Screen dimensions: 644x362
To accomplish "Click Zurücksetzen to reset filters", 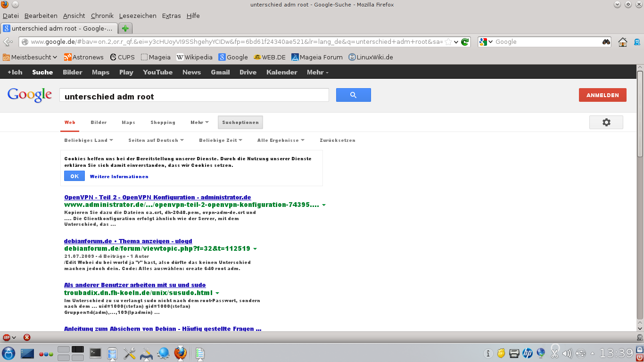I will coord(338,140).
